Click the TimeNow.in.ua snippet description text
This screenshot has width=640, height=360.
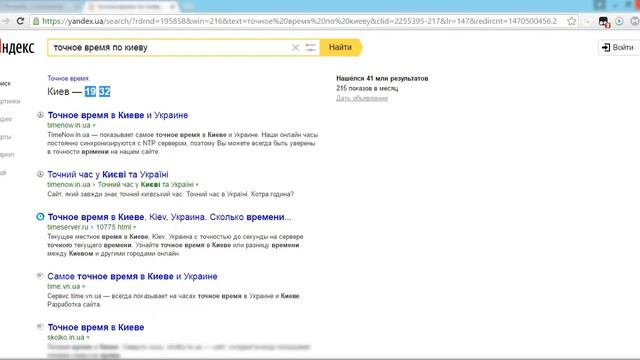click(182, 143)
